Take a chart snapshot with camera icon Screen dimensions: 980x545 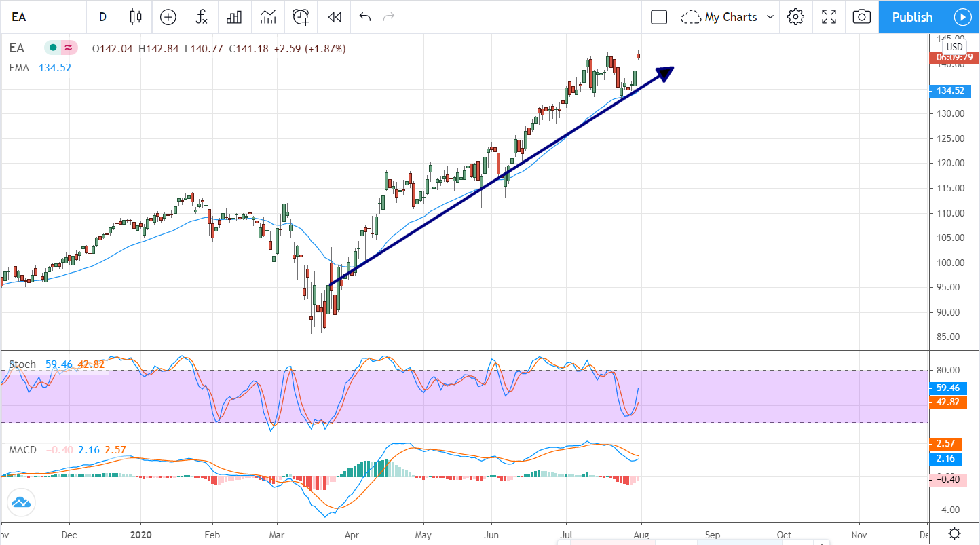click(861, 16)
